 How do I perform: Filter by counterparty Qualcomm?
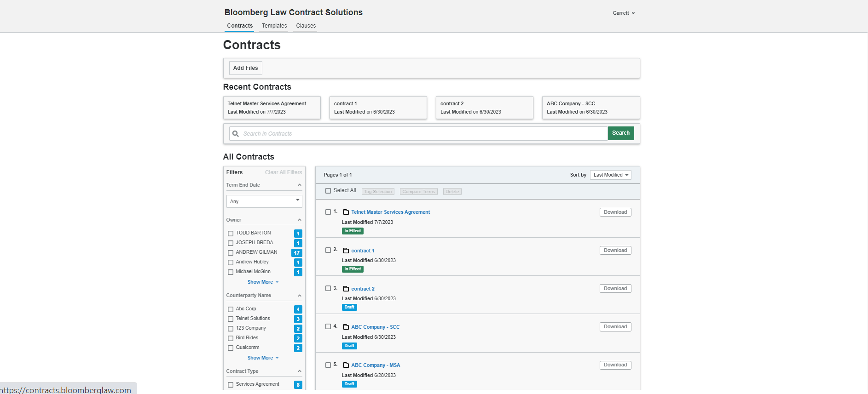pos(231,348)
